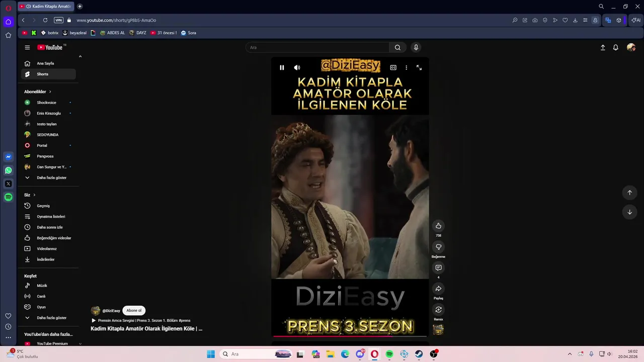This screenshot has width=644, height=362.
Task: Open the Prensin Amca Sevgisi related video link
Action: tap(141, 320)
